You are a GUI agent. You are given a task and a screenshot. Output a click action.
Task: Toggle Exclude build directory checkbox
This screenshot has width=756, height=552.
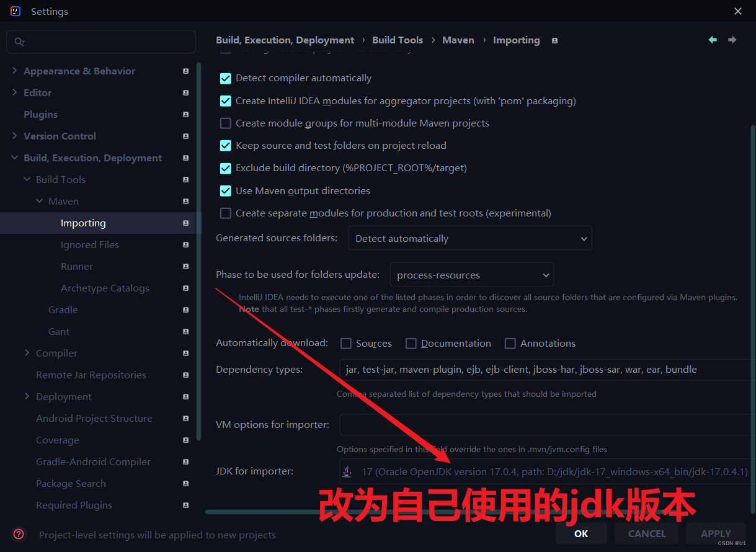click(x=226, y=168)
